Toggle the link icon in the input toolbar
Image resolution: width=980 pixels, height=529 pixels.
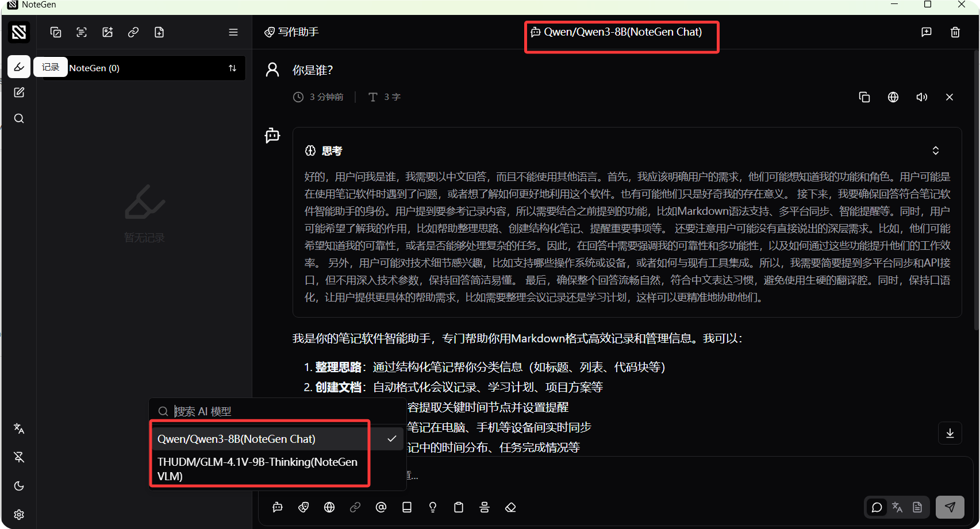click(x=355, y=507)
